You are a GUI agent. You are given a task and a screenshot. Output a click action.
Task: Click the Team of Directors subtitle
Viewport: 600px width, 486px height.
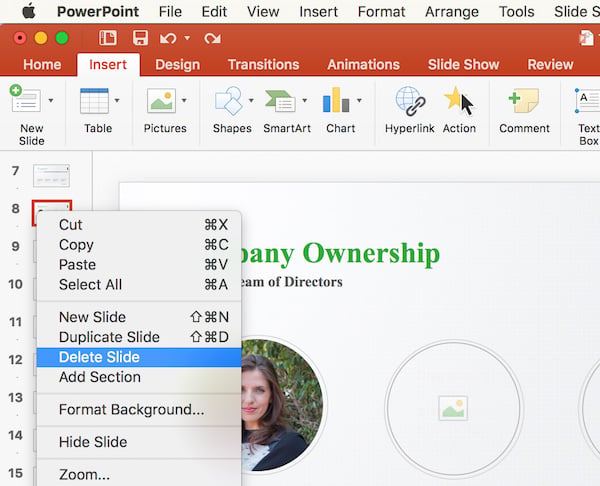click(292, 282)
